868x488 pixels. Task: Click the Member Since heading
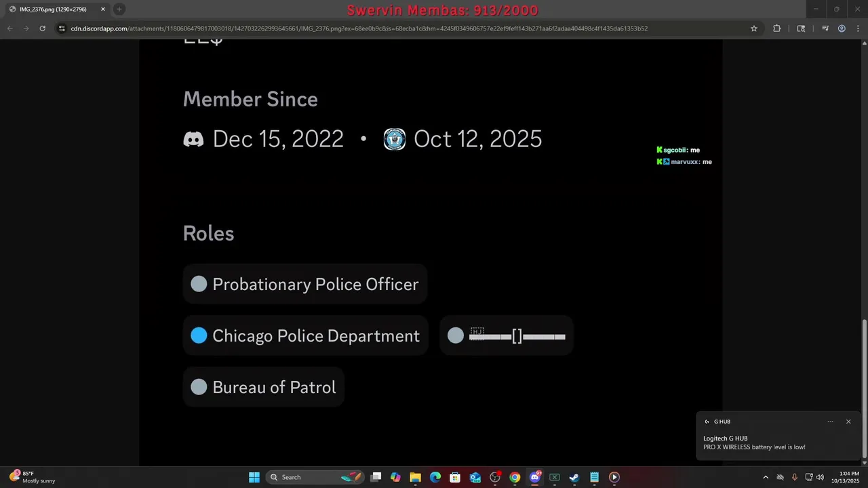coord(250,99)
